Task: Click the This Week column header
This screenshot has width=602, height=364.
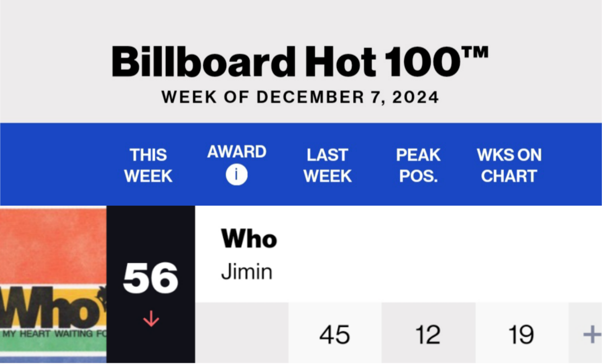Action: [x=148, y=165]
